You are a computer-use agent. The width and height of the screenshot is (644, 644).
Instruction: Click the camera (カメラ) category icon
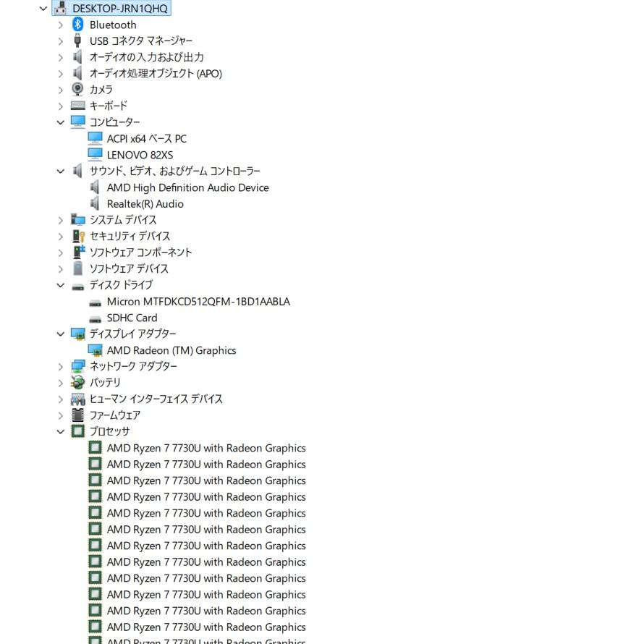[x=78, y=90]
